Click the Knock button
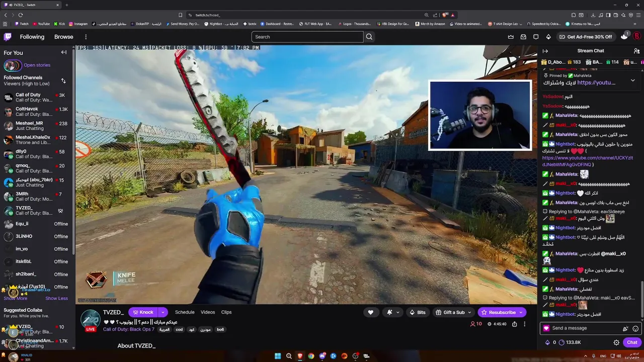The image size is (644, 362). click(143, 312)
